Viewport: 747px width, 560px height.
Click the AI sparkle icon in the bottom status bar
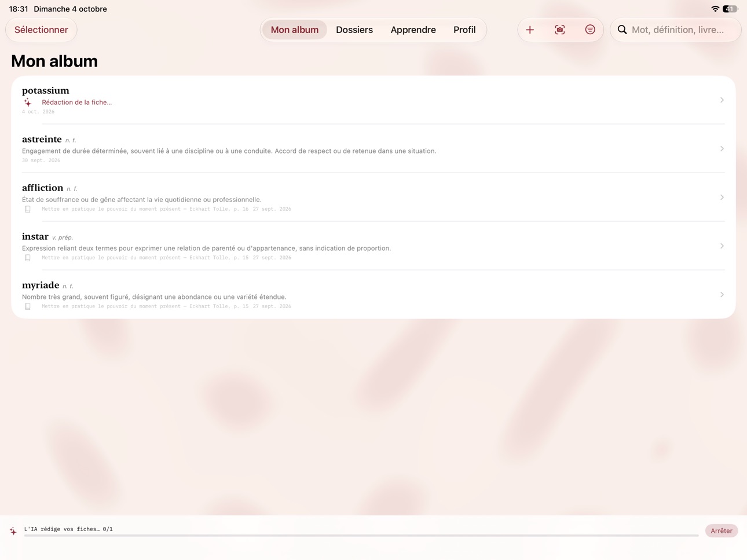[x=13, y=530]
